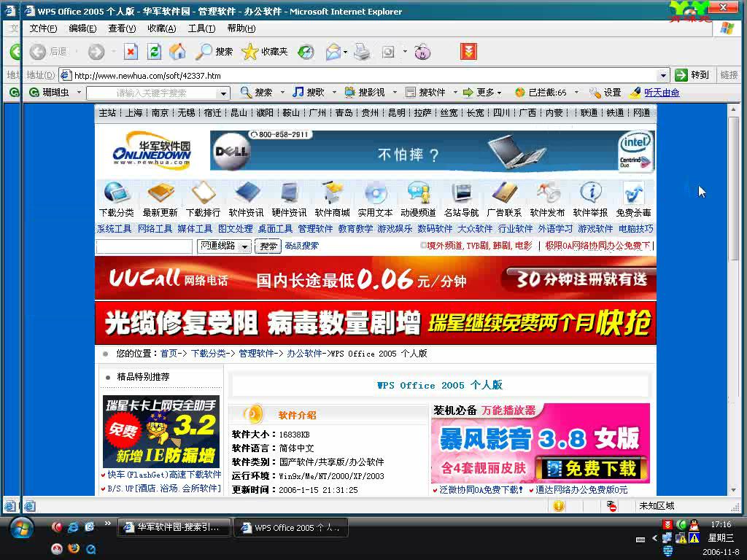The height and width of the screenshot is (560, 747).
Task: Open 快车(FlashGet)高速下载软件 link
Action: click(x=164, y=474)
